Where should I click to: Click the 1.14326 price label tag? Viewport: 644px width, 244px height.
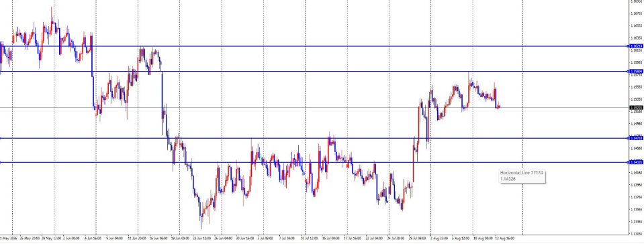point(636,162)
